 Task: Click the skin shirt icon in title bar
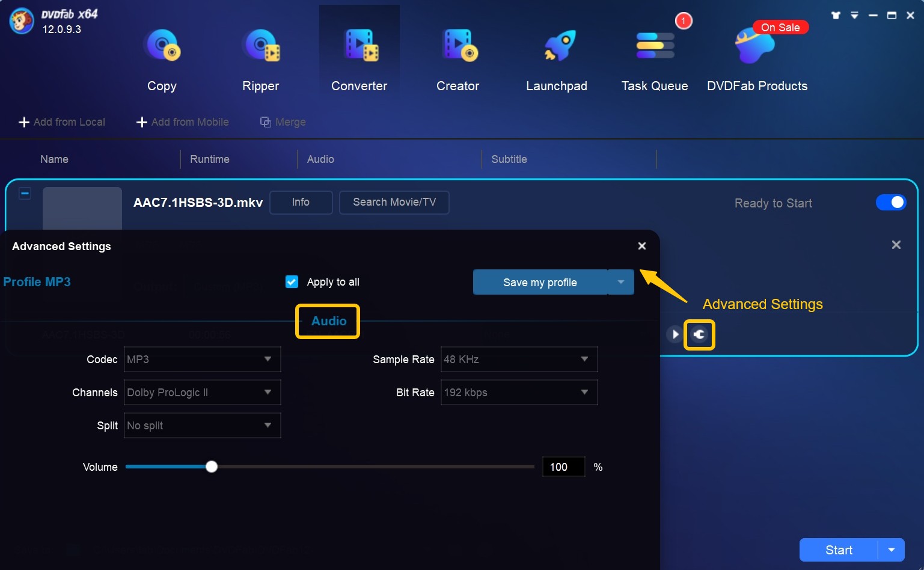coord(836,16)
